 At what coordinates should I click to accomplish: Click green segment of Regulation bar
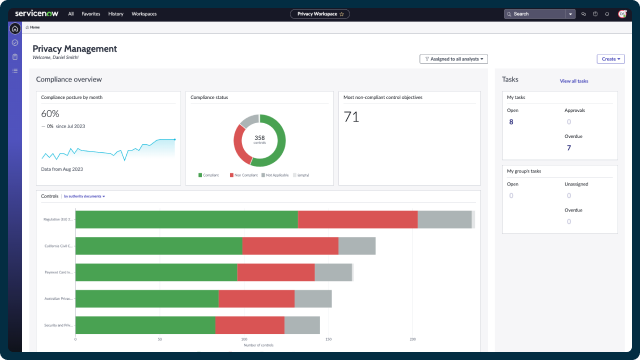point(187,220)
